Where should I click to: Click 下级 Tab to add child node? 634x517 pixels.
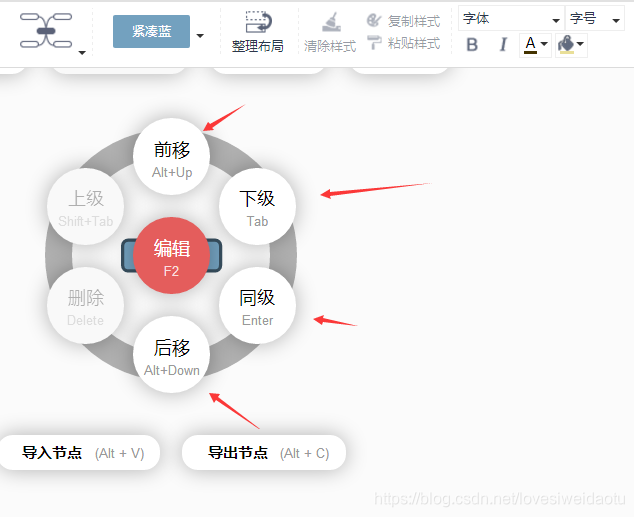pos(257,206)
